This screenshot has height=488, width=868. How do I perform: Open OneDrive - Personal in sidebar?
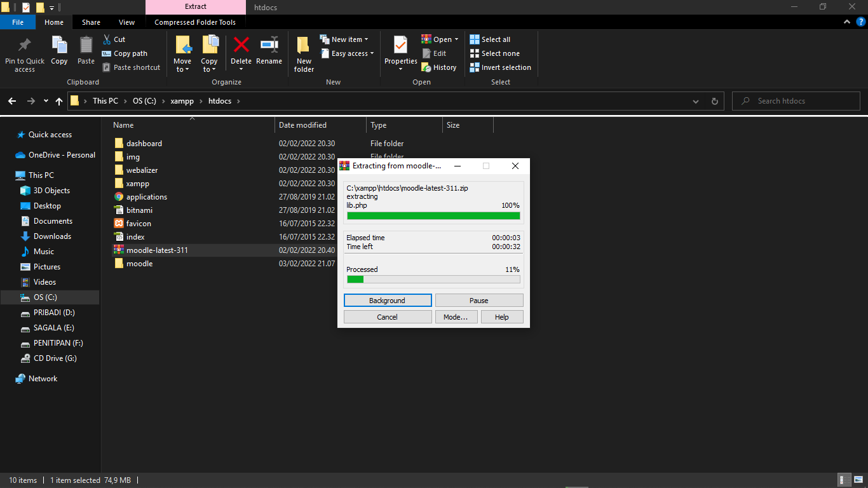(x=62, y=155)
